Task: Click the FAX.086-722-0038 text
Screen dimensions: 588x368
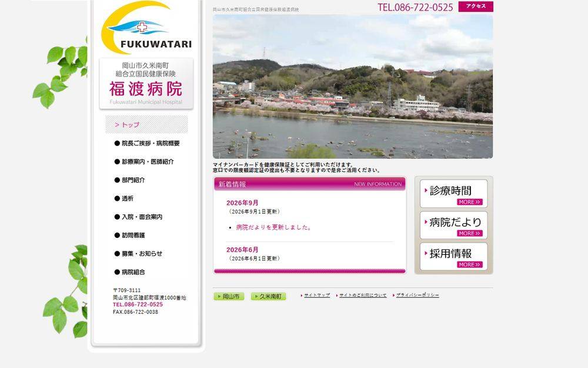Action: coord(135,311)
